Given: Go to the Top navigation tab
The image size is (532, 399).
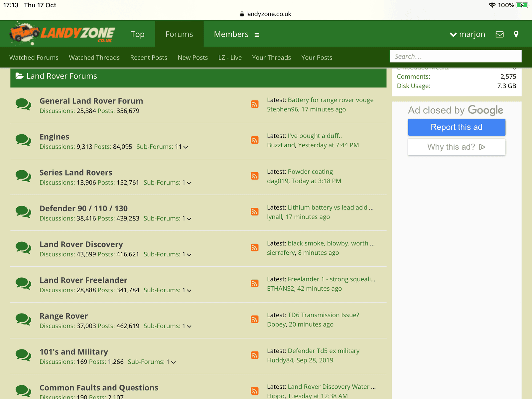Looking at the screenshot, I should tap(138, 34).
